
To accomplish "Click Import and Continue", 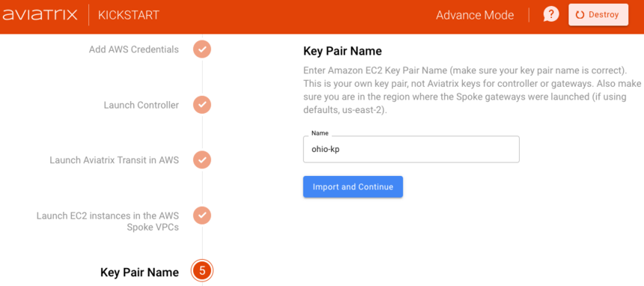I will [x=353, y=187].
